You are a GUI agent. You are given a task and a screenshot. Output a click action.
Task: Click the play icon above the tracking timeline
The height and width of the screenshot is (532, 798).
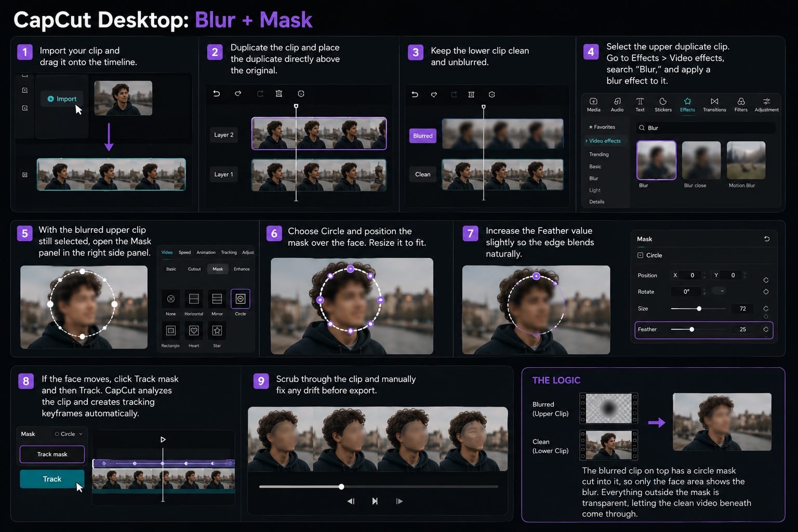pyautogui.click(x=163, y=440)
